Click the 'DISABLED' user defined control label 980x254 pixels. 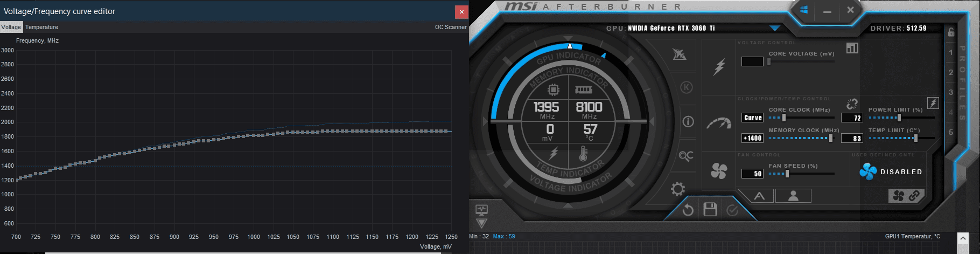[901, 172]
